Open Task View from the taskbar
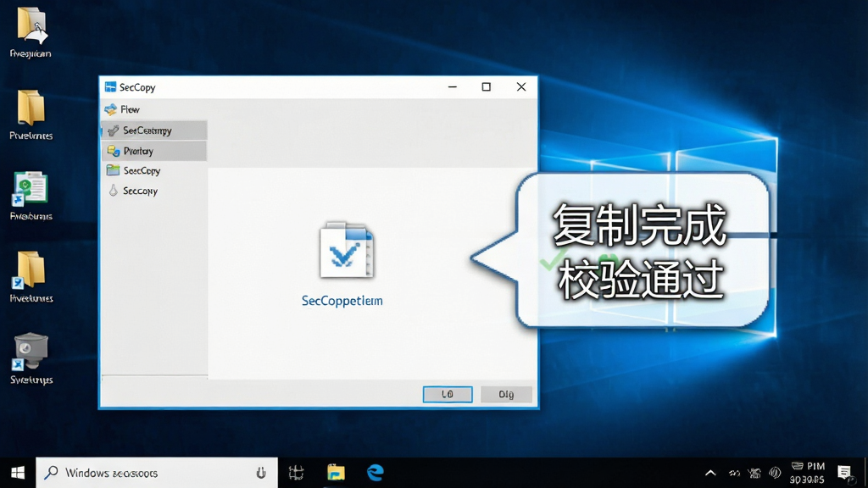Screen dimensions: 868x488 [296, 473]
